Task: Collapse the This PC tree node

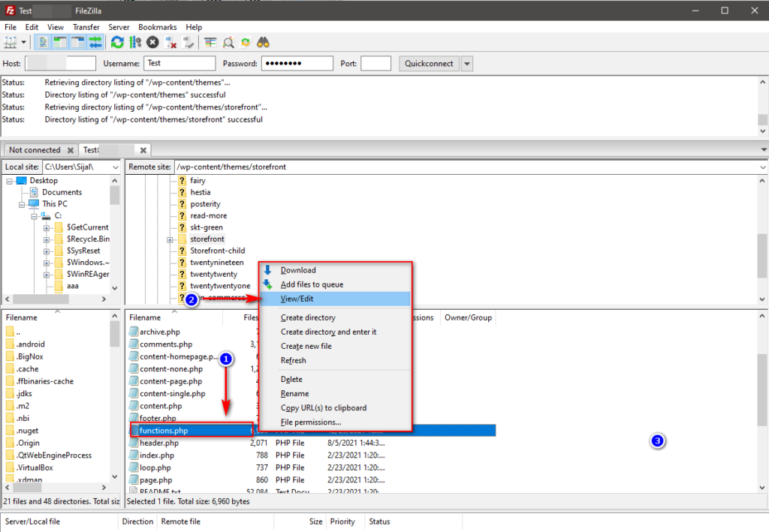Action: [22, 204]
